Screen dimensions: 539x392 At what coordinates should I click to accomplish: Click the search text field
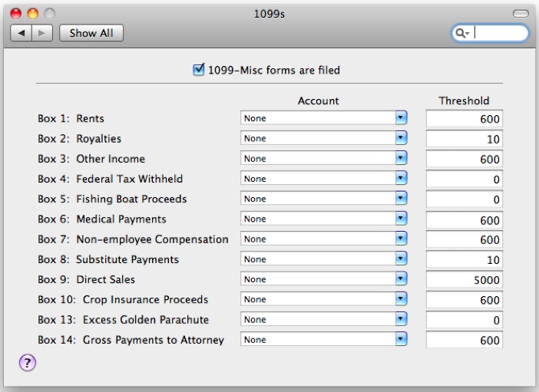[x=500, y=33]
